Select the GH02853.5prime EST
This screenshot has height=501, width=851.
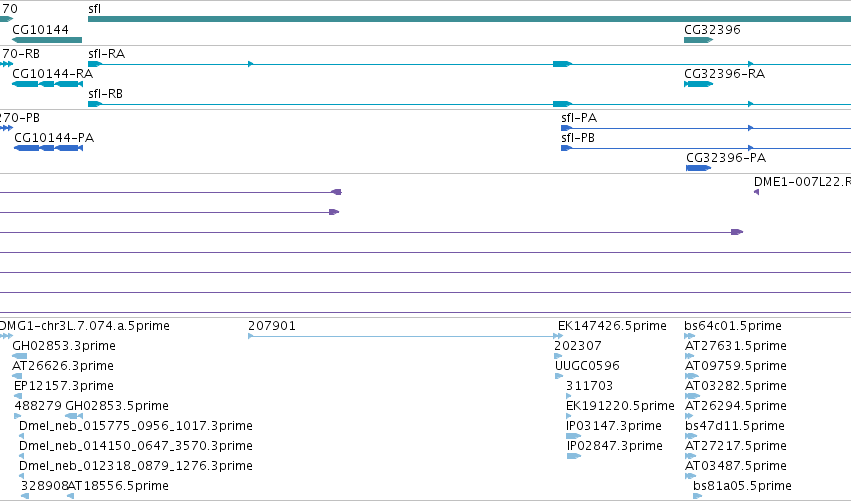tap(74, 416)
